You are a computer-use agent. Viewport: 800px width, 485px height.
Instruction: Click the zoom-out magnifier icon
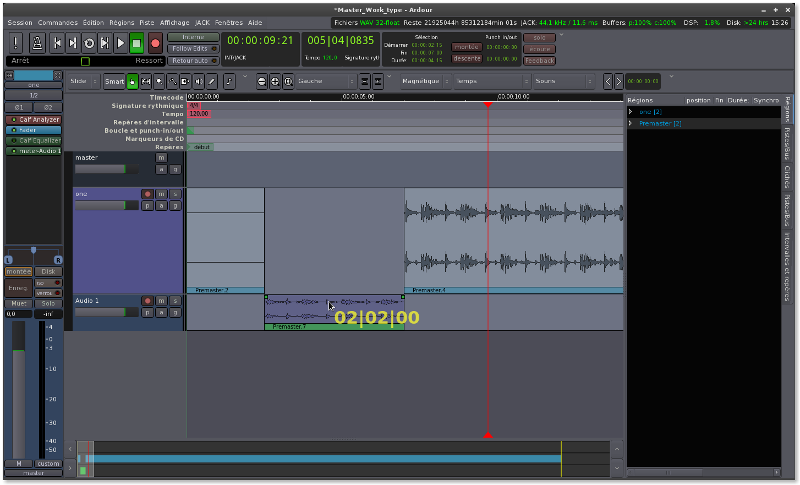tap(262, 81)
